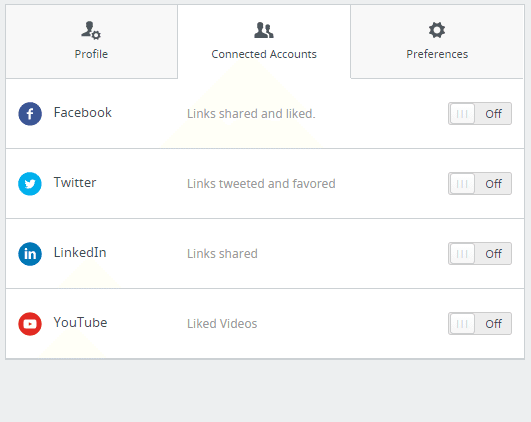The image size is (531, 422).
Task: Click the YouTube label text
Action: [x=80, y=323]
